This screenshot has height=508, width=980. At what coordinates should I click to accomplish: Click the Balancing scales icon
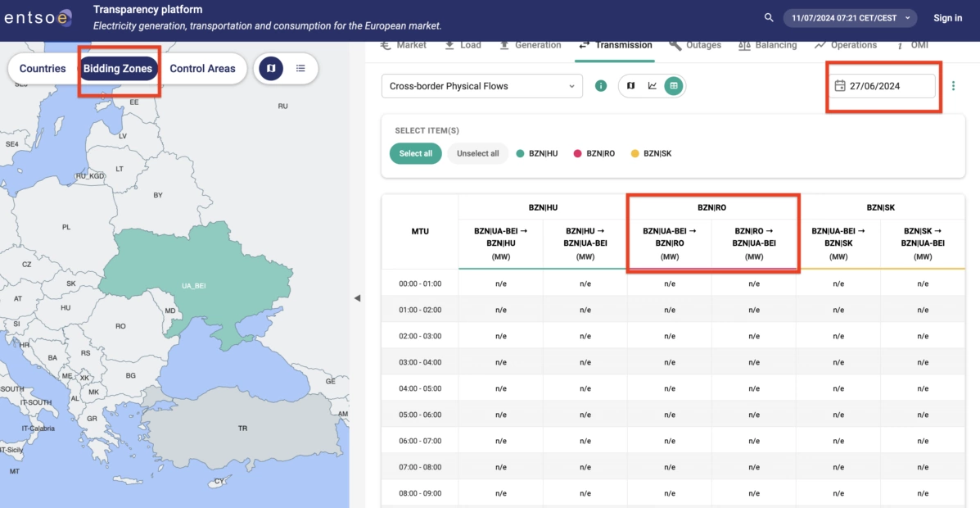(x=744, y=45)
